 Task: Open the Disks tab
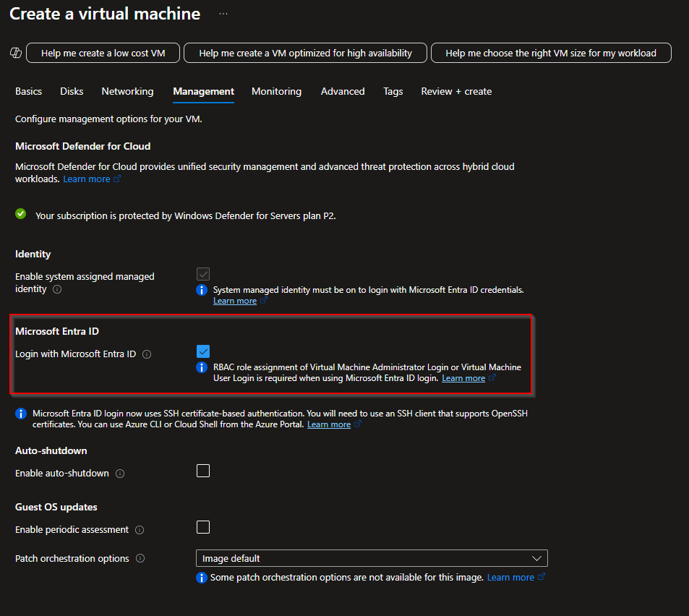72,91
